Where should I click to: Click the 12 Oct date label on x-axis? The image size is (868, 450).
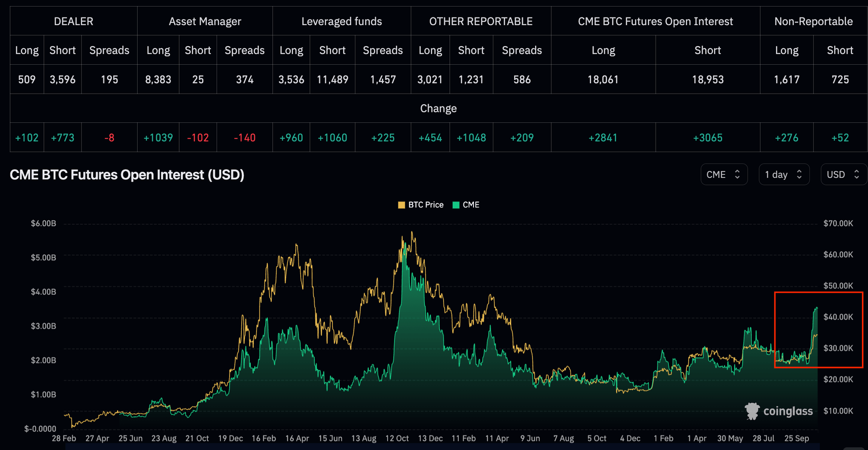(x=397, y=438)
